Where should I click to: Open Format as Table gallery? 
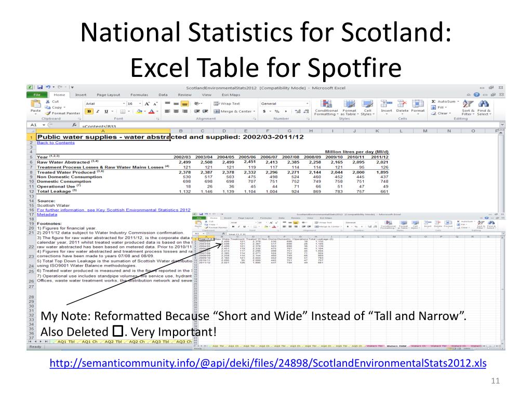point(349,108)
